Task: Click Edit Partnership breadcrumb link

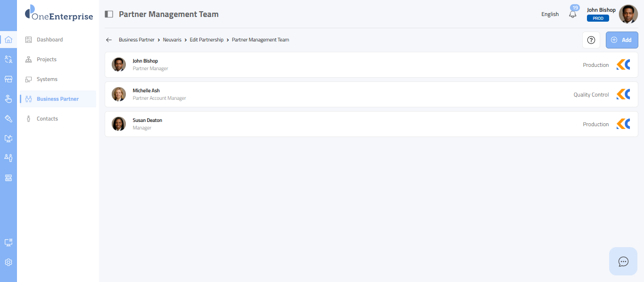Action: (206, 40)
